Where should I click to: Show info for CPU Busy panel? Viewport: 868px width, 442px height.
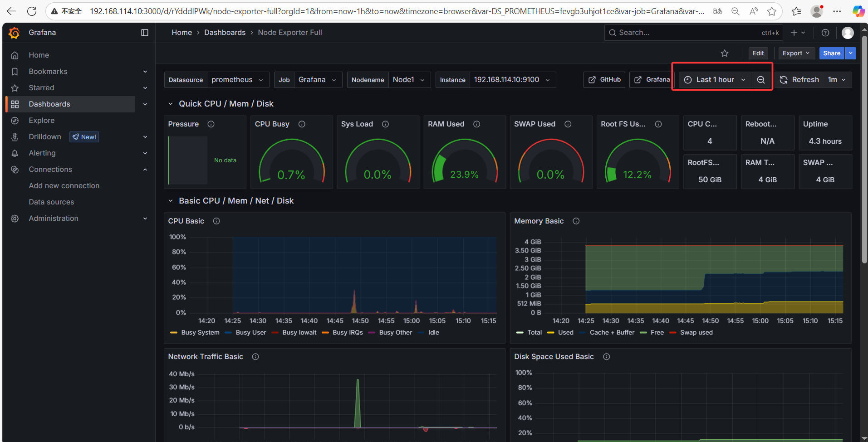tap(302, 124)
